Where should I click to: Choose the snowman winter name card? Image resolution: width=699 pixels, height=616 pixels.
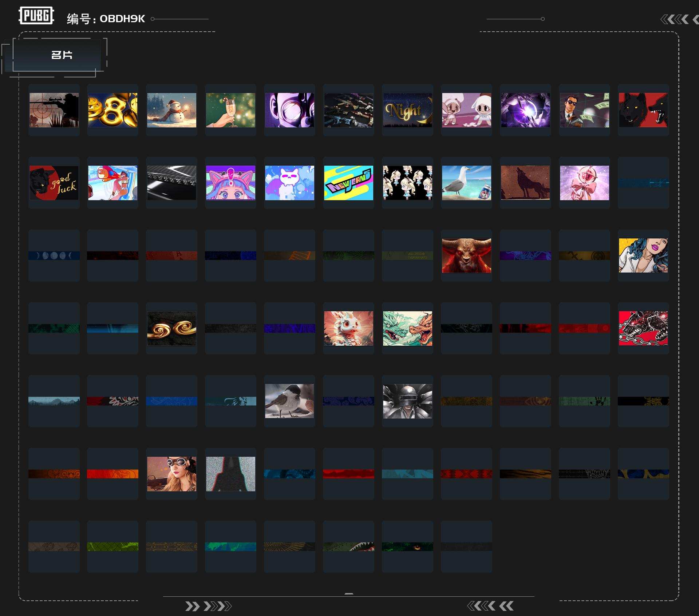171,110
